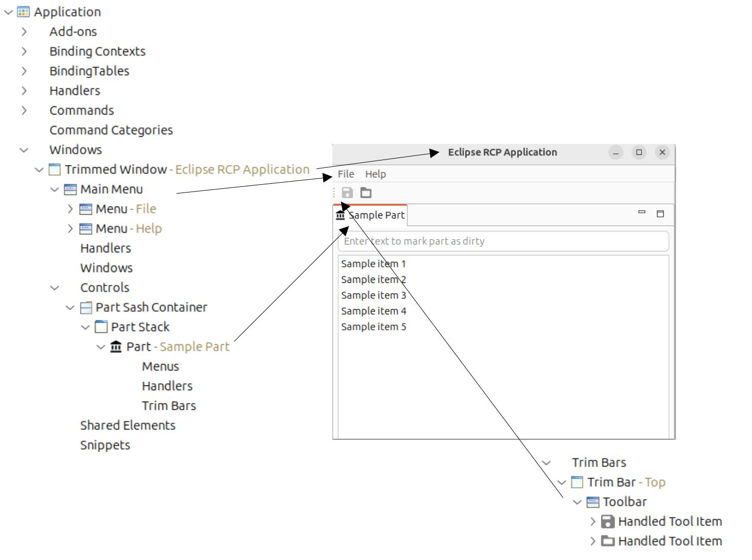This screenshot has width=752, height=560.
Task: Select Trim Bars under Sample Part
Action: tap(169, 406)
